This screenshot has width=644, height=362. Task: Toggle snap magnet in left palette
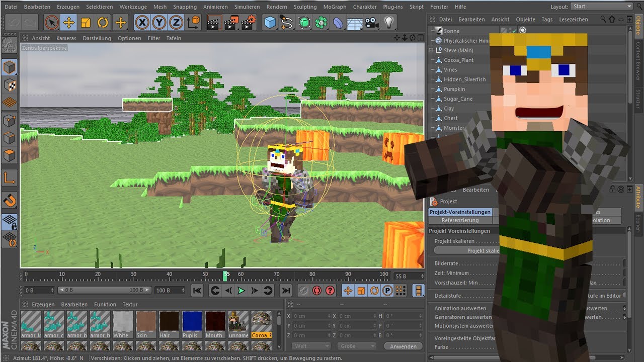coord(10,200)
